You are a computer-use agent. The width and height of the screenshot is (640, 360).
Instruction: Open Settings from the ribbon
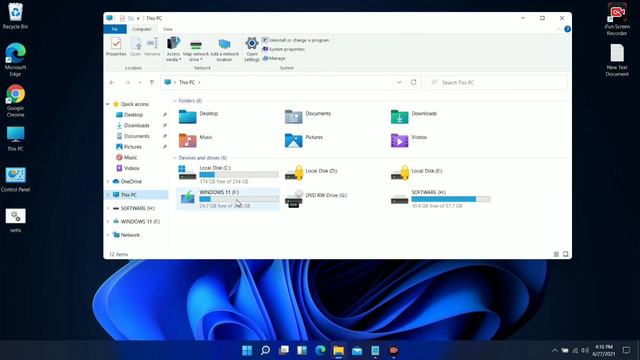pyautogui.click(x=251, y=49)
